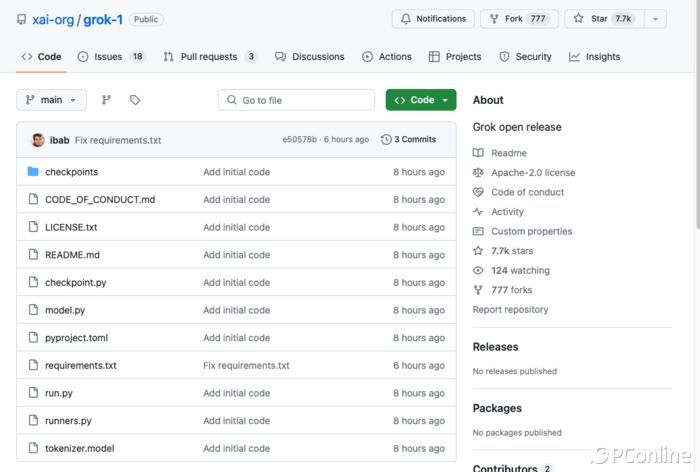
Task: Open model.py file
Action: 65,310
